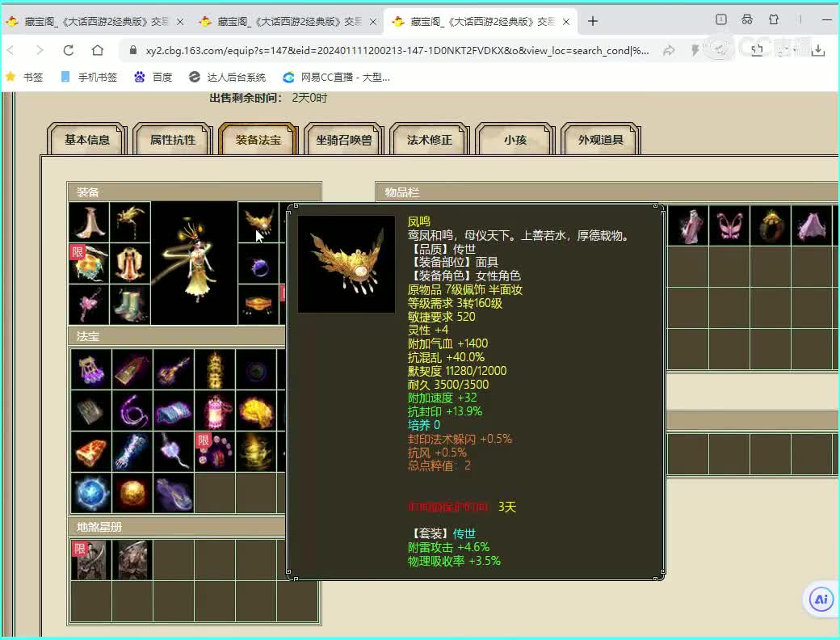
Task: Select the pink dress in 物品栏
Action: 688,225
